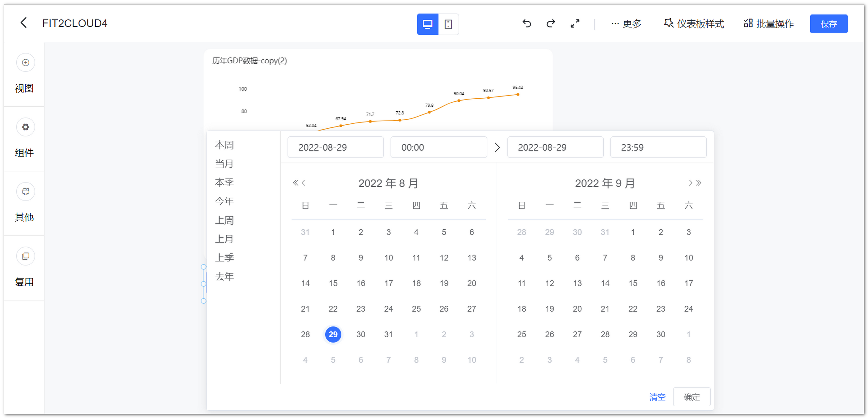Image resolution: width=868 pixels, height=418 pixels.
Task: Select August 23 in the calendar
Action: 361,308
